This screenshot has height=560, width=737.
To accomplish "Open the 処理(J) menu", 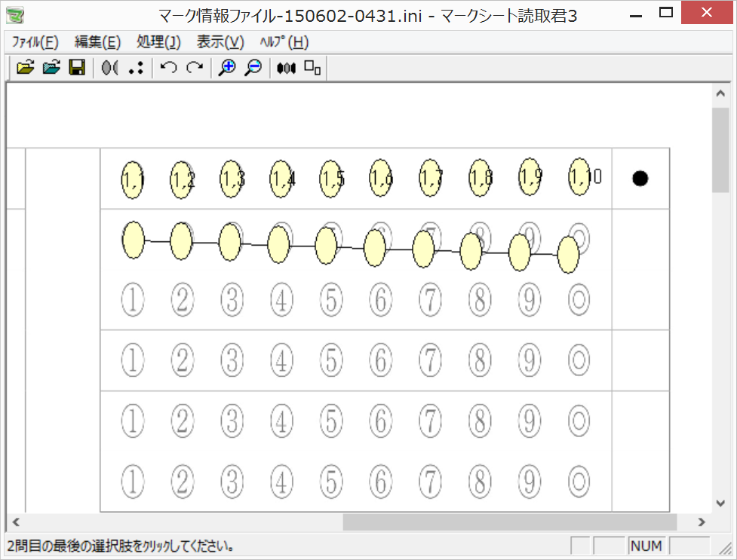I will coord(158,42).
